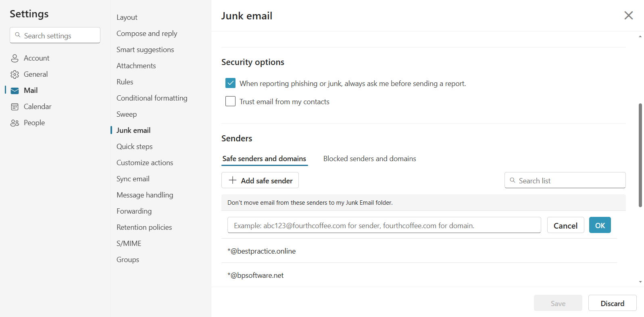The image size is (644, 317).
Task: Open Rules settings
Action: click(x=125, y=82)
